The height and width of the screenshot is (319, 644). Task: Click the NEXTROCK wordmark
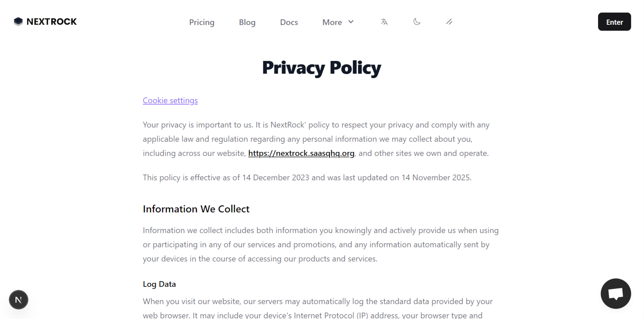(x=51, y=21)
